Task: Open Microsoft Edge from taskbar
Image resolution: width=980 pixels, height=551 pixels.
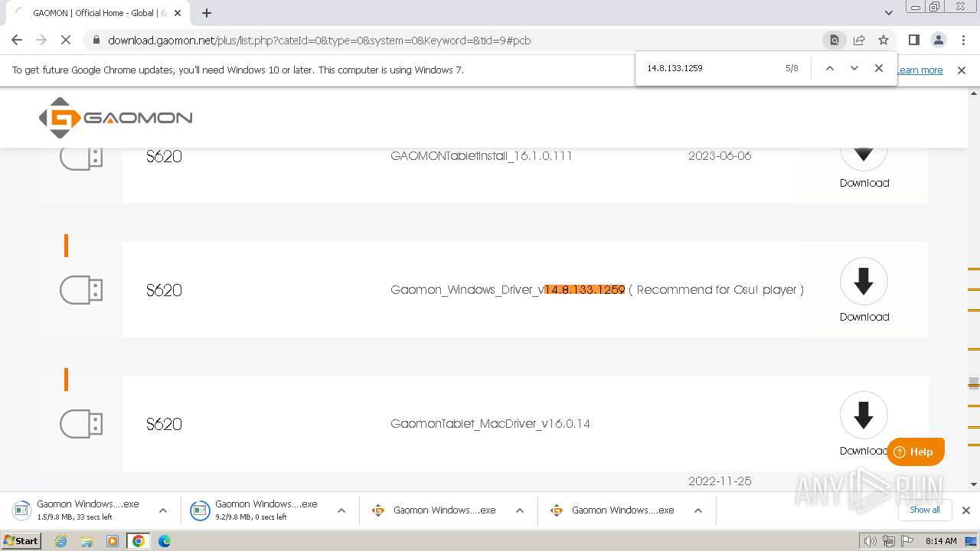Action: [x=164, y=541]
